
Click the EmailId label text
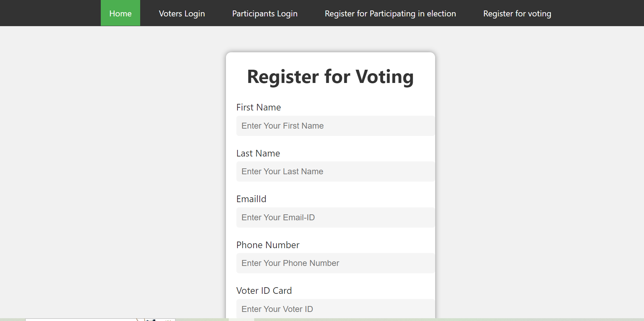pos(251,199)
